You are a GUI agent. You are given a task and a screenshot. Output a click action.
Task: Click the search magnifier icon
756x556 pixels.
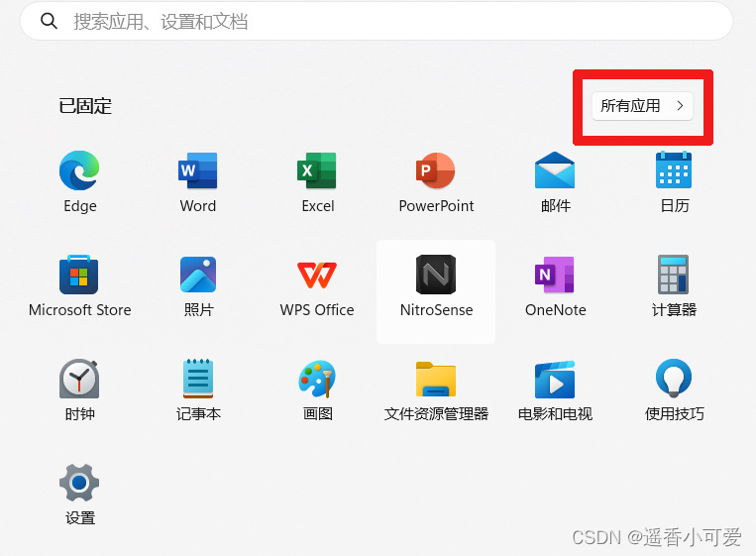click(x=49, y=21)
